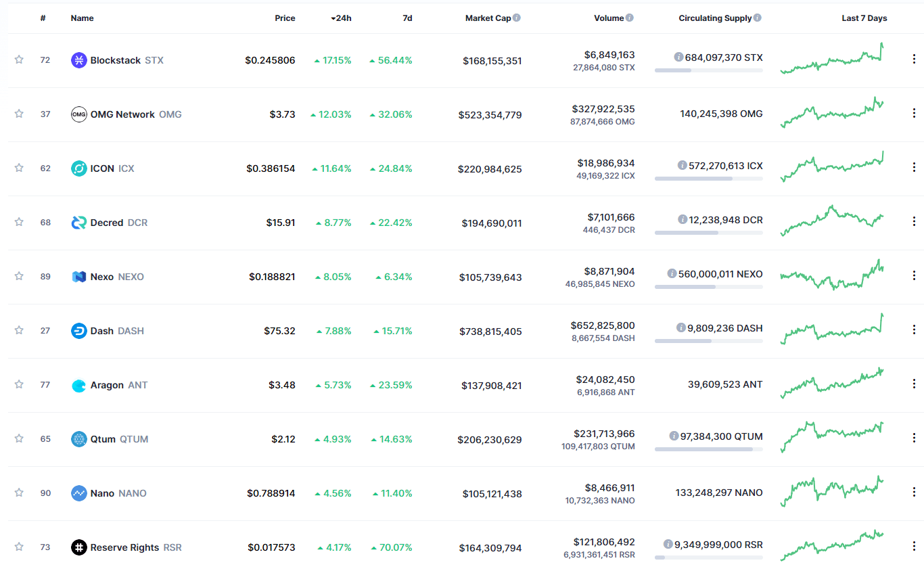This screenshot has width=924, height=567.
Task: Open the more options menu for Blockstack
Action: 914,60
